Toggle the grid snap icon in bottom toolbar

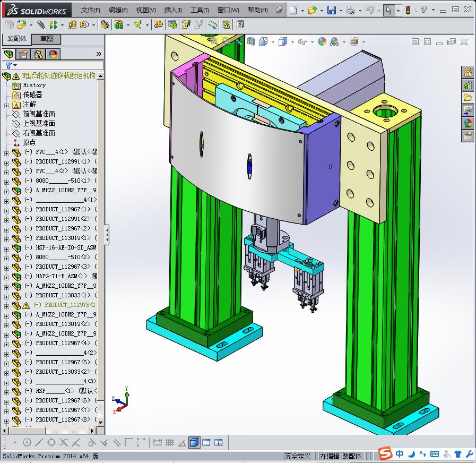click(x=170, y=442)
